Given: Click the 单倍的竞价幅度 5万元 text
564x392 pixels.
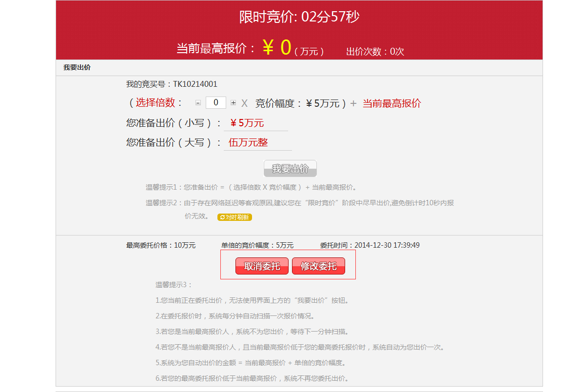Looking at the screenshot, I should pos(257,245).
